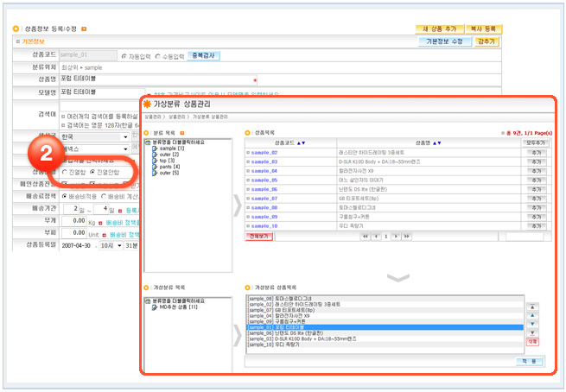
Task: Select the 수동입력 radio option
Action: click(158, 54)
